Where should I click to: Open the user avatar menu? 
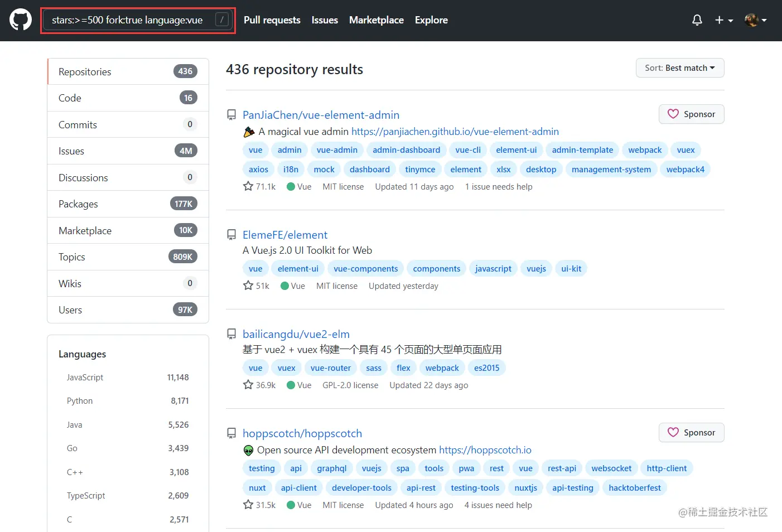coord(755,20)
